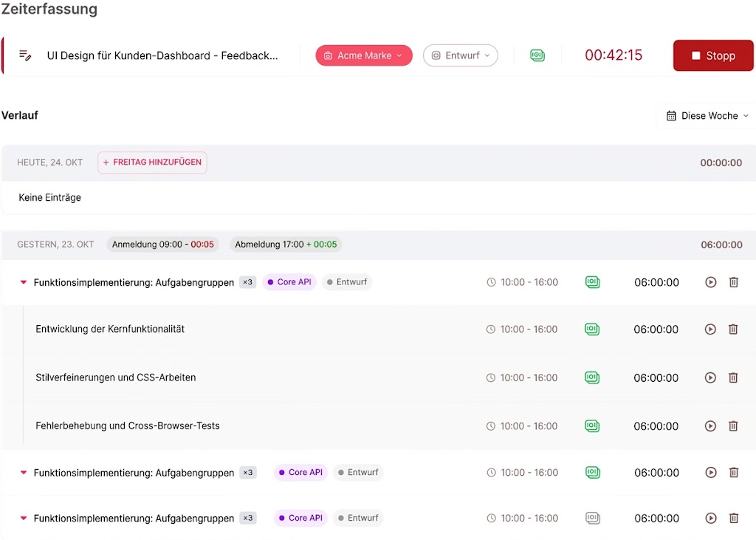Click duration 06:00:00 of Fehlerbehebung und Cross-Browser-Tests
The height and width of the screenshot is (540, 756).
(656, 426)
